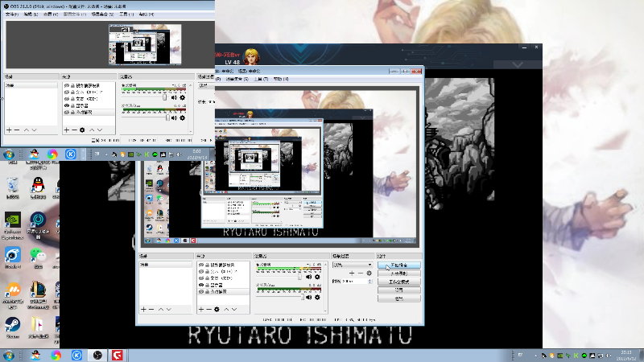Remove scene transition with minus icon
The image size is (644, 362).
tap(360, 273)
